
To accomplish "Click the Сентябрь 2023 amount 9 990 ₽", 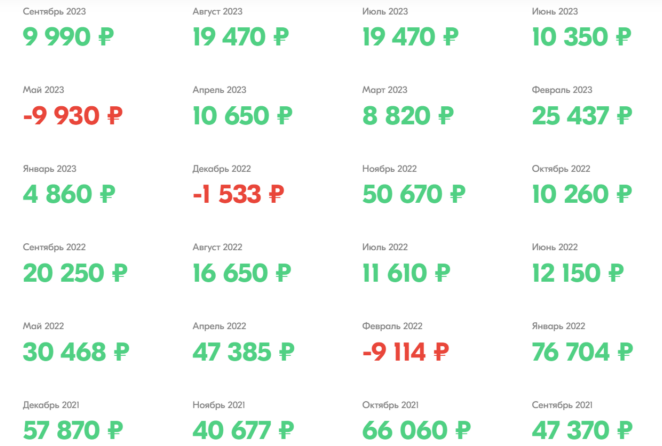I will pyautogui.click(x=71, y=38).
